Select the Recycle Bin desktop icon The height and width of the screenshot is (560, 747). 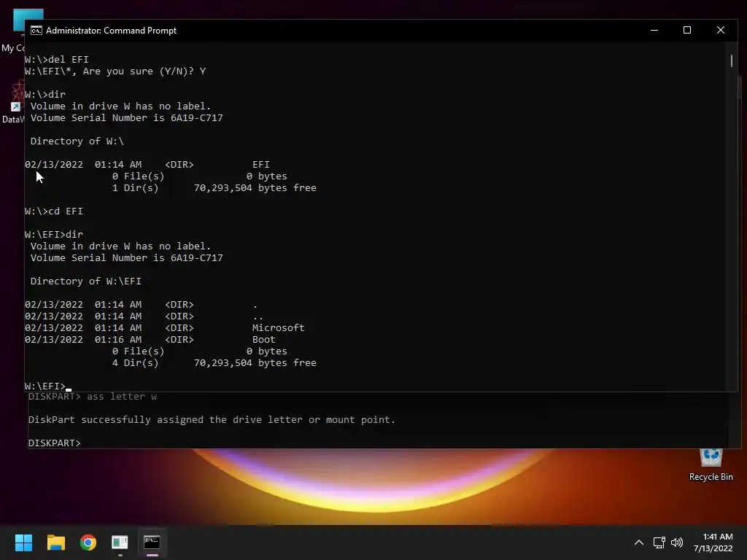pyautogui.click(x=711, y=465)
